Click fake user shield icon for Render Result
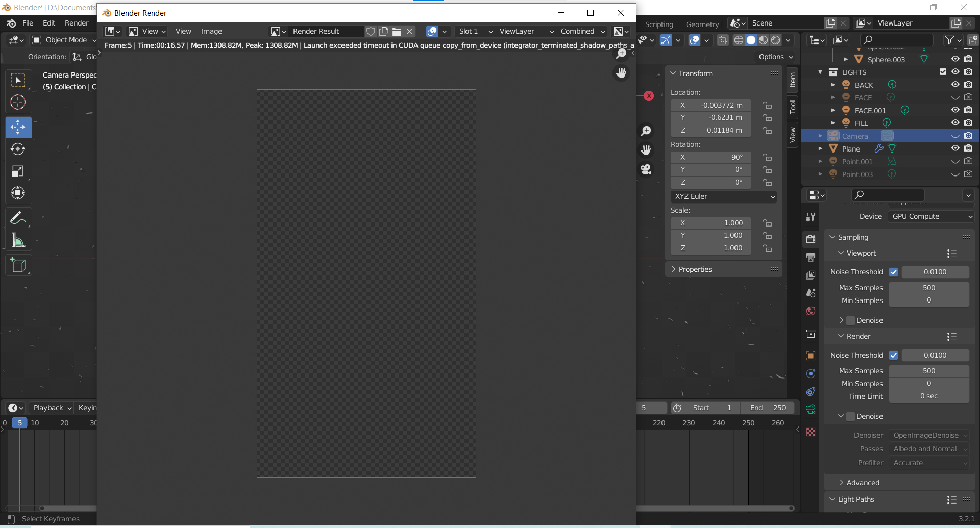This screenshot has height=528, width=980. (x=371, y=31)
